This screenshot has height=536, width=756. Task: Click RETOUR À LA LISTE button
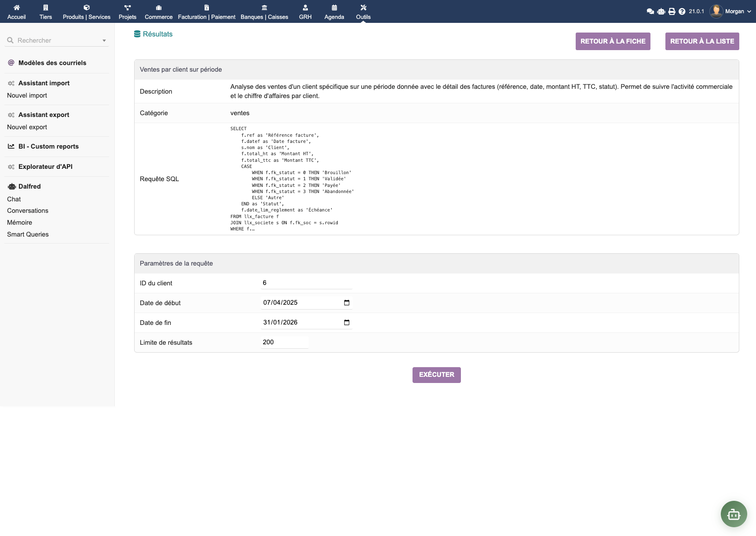[702, 41]
